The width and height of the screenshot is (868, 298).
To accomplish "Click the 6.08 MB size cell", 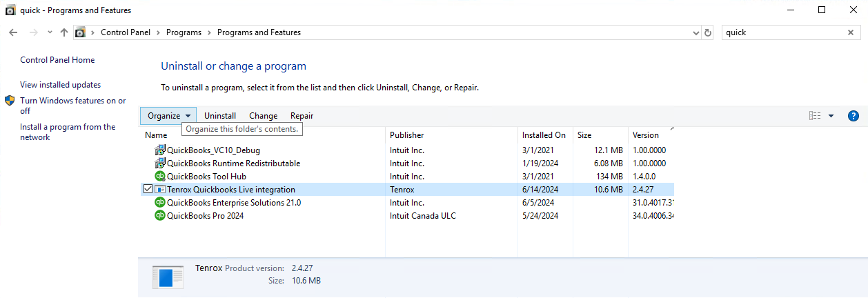I will [608, 163].
